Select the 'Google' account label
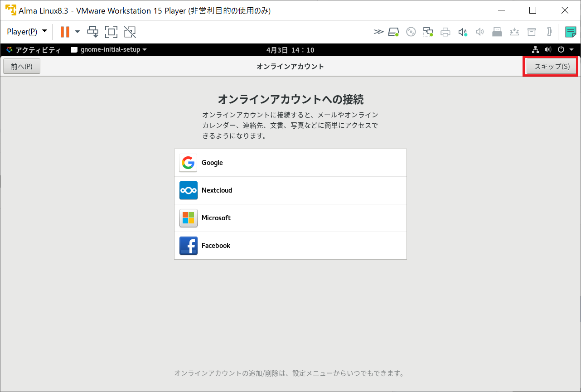This screenshot has width=581, height=392. pos(212,163)
